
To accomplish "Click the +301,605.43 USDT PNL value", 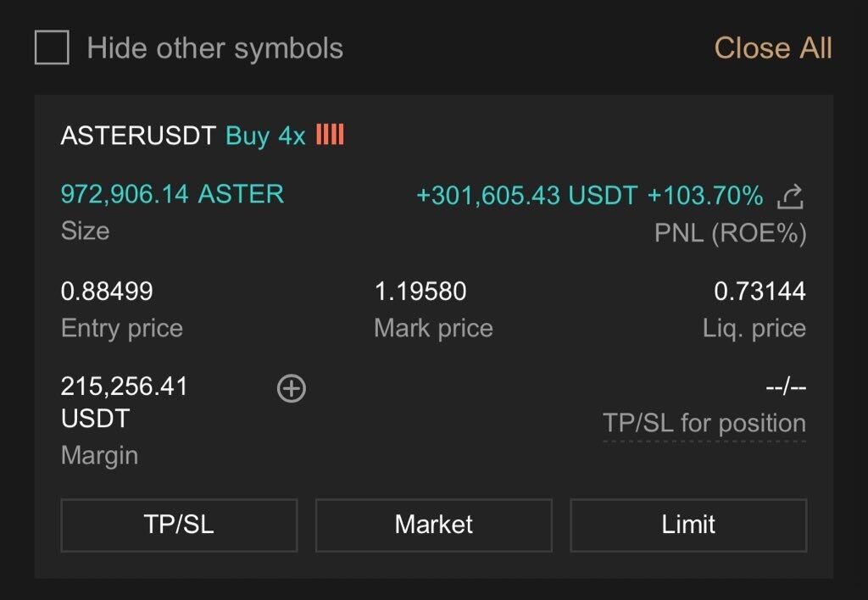I will tap(526, 197).
